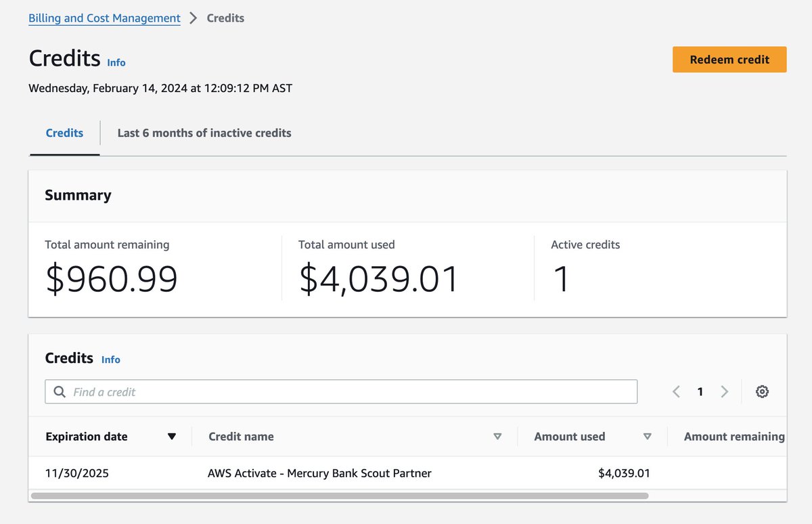Focus the Find a credit search field

[x=341, y=392]
